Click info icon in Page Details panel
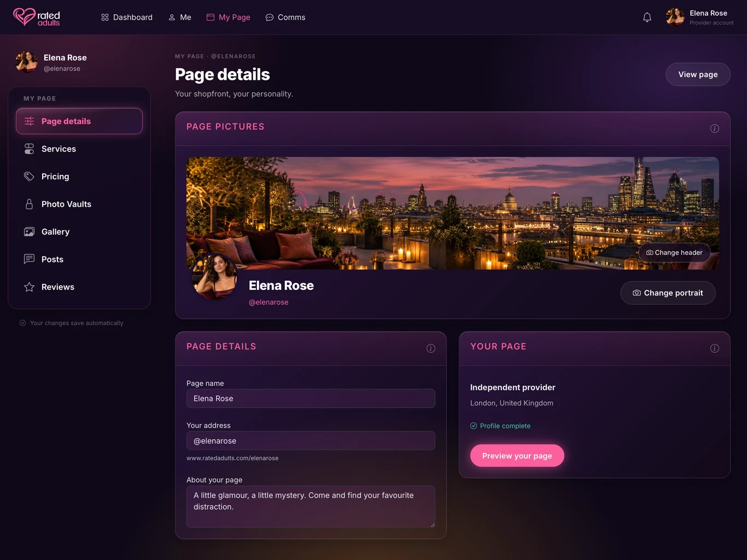The image size is (747, 560). (431, 348)
